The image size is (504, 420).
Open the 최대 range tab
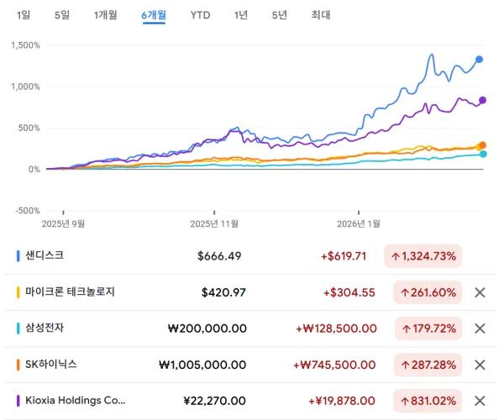tap(321, 15)
